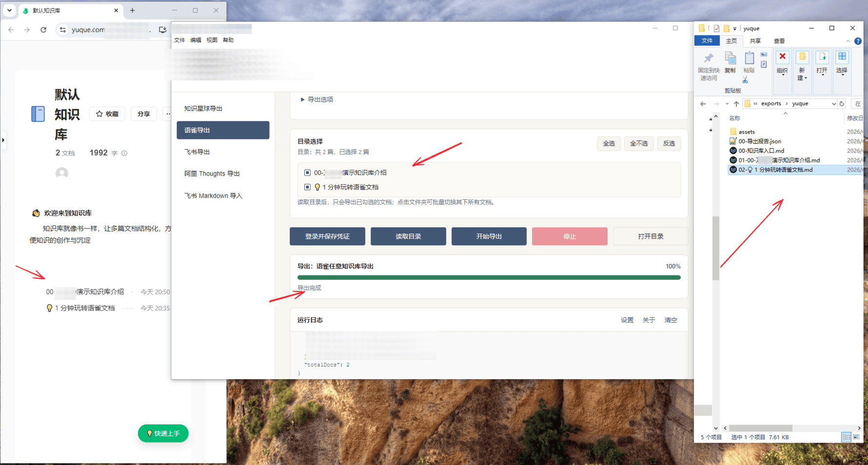The width and height of the screenshot is (868, 465).
Task: Click the green export progress bar
Action: pyautogui.click(x=489, y=277)
